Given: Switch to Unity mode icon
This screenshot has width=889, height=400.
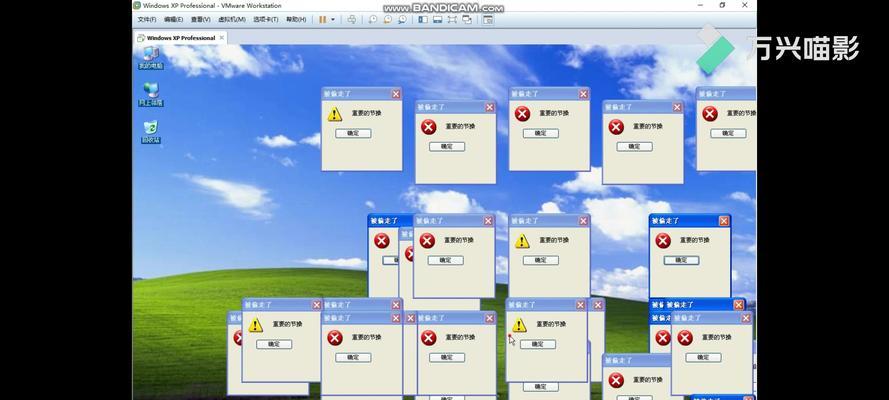Looking at the screenshot, I should [467, 19].
